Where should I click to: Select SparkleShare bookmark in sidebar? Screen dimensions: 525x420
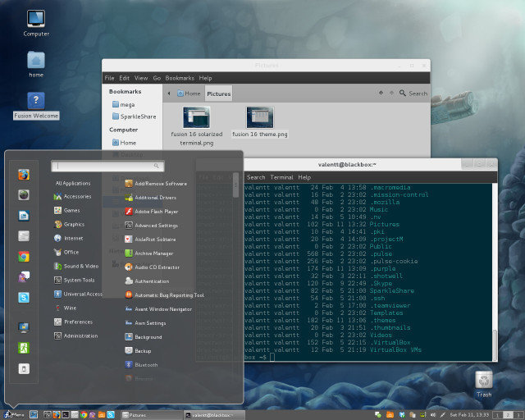click(x=134, y=116)
